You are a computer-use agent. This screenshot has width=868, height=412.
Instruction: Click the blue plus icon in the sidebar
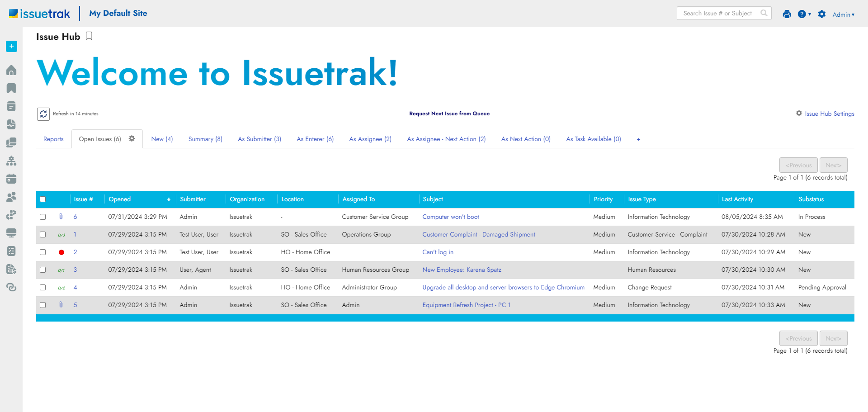[11, 46]
